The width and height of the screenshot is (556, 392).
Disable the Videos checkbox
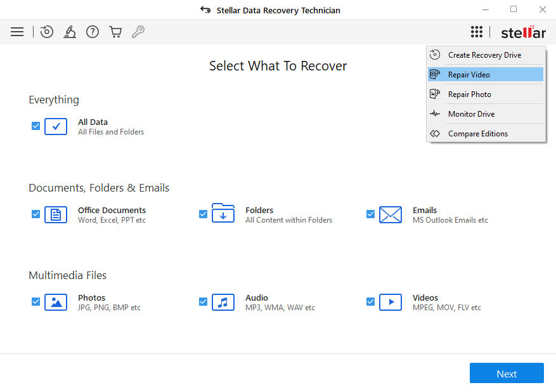(371, 302)
